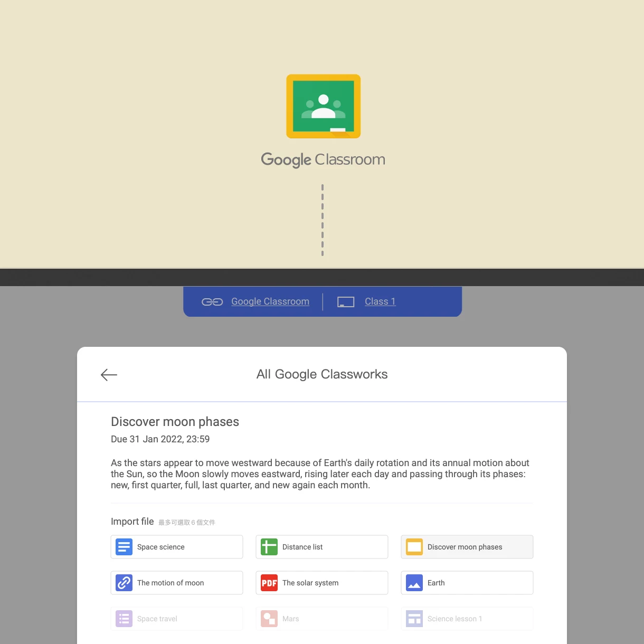Screen dimensions: 644x644
Task: Click the yellow Slides icon for moon phases
Action: pyautogui.click(x=414, y=547)
